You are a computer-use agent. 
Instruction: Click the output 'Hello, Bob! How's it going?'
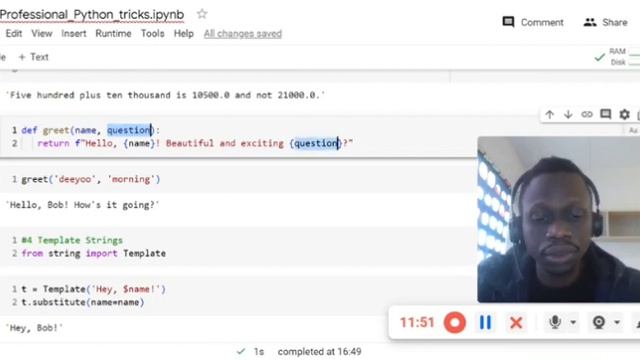(x=82, y=205)
